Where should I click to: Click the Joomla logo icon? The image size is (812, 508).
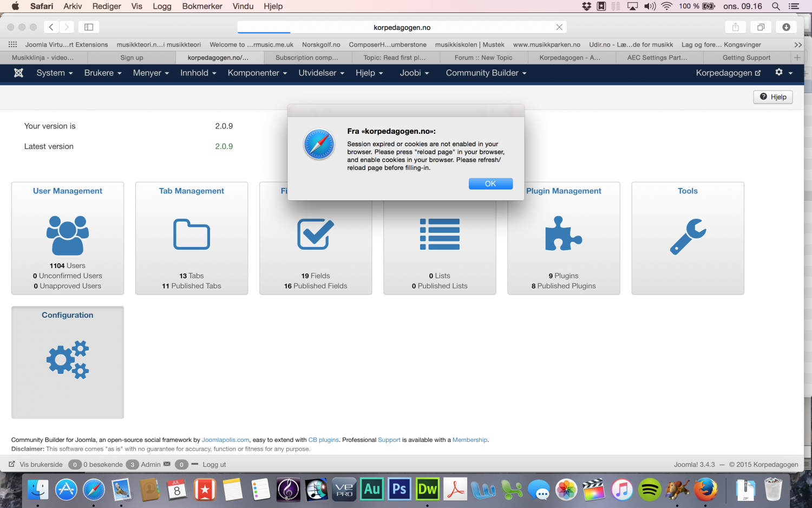(18, 73)
